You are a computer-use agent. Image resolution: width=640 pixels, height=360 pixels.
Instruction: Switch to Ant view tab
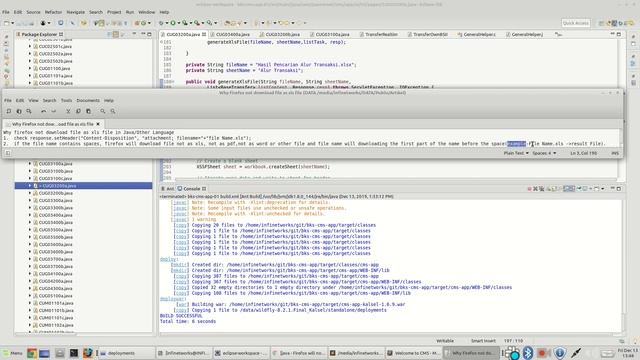(168, 189)
